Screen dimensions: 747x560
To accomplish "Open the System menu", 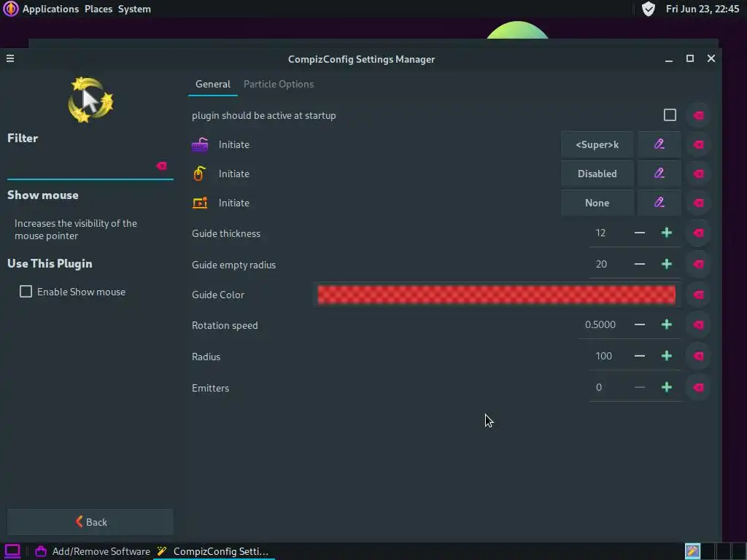I will coord(134,9).
